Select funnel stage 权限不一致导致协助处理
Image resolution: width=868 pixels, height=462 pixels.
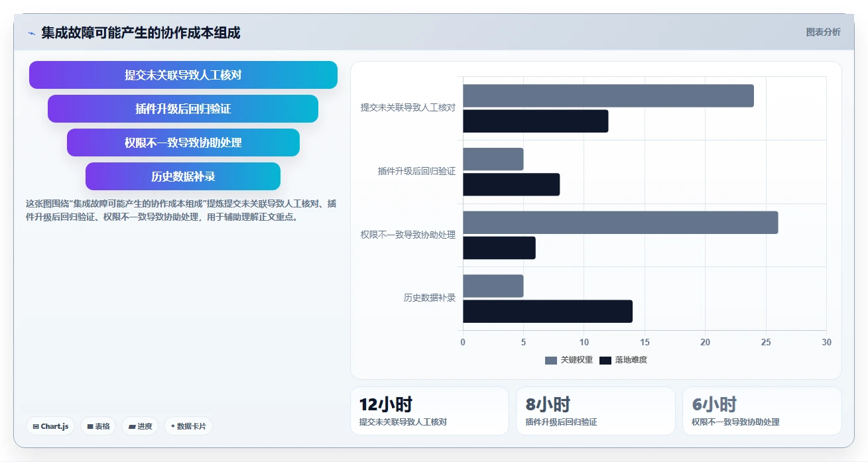click(183, 143)
